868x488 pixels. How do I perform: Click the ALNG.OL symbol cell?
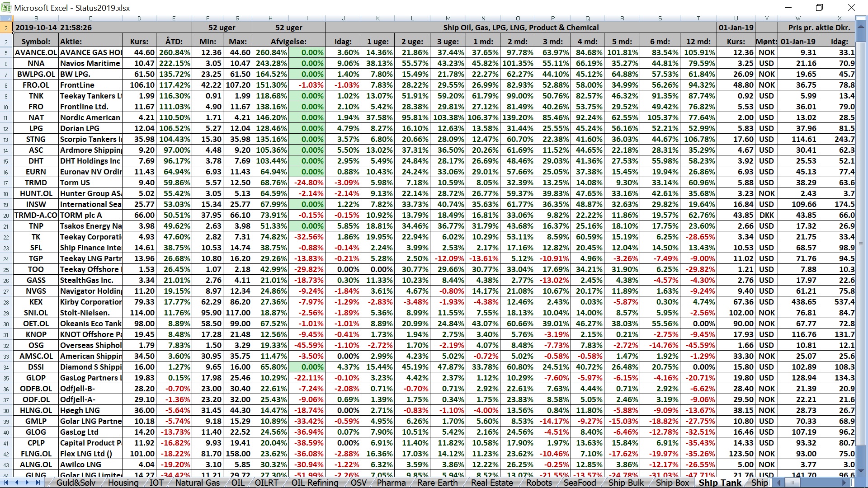36,465
